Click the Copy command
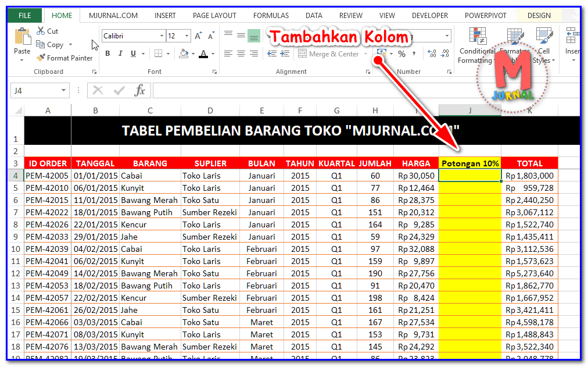The width and height of the screenshot is (588, 367). [x=50, y=45]
